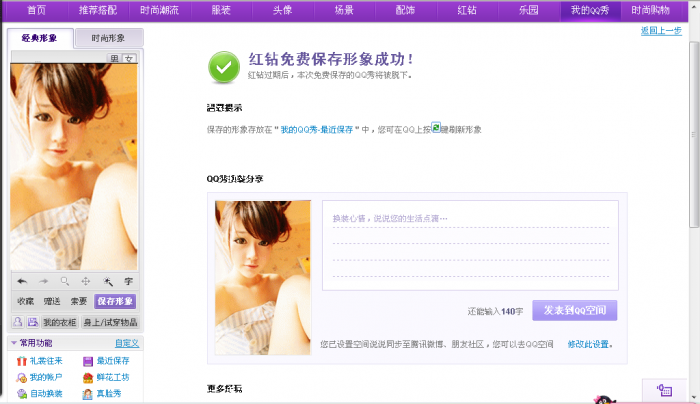
Task: Click the red gift icon for 礼裳往来
Action: pyautogui.click(x=21, y=361)
